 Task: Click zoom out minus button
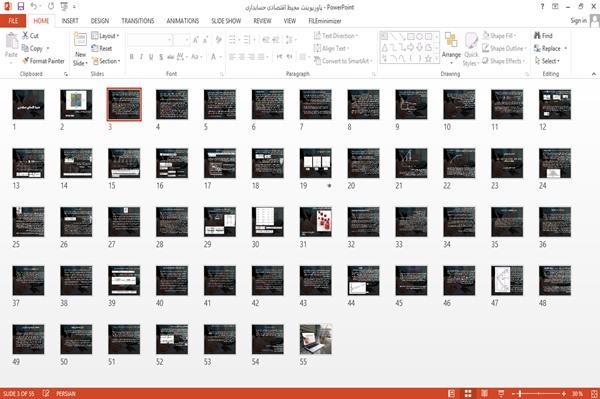click(514, 393)
